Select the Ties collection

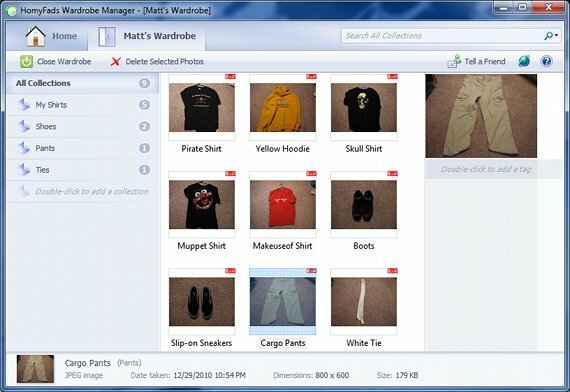(83, 170)
